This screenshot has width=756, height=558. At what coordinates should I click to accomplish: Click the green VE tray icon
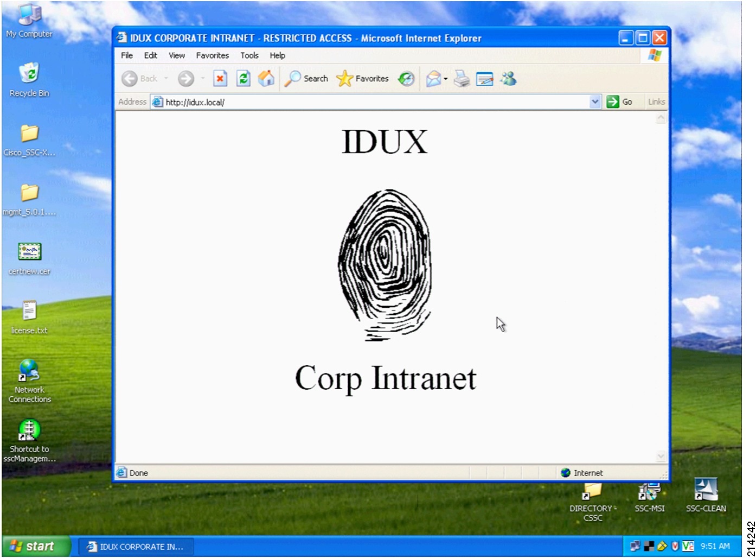(x=688, y=547)
